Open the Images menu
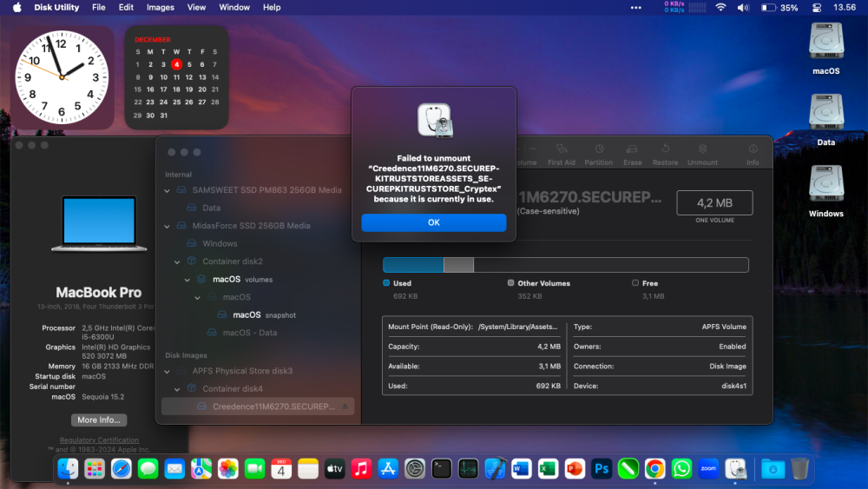Viewport: 868px width, 489px height. pyautogui.click(x=161, y=7)
